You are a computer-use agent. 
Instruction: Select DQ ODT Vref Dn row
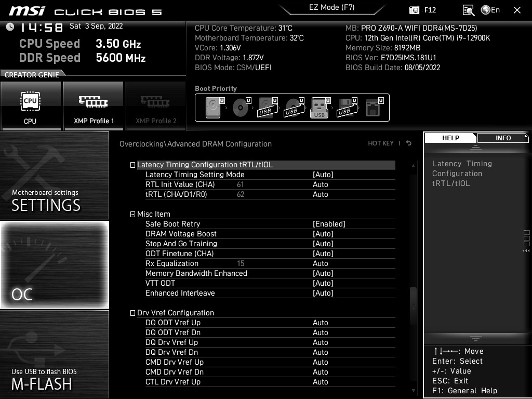pyautogui.click(x=270, y=332)
